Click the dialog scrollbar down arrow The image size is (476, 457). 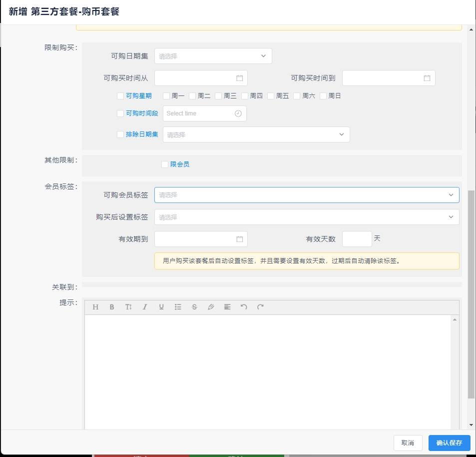point(471,425)
